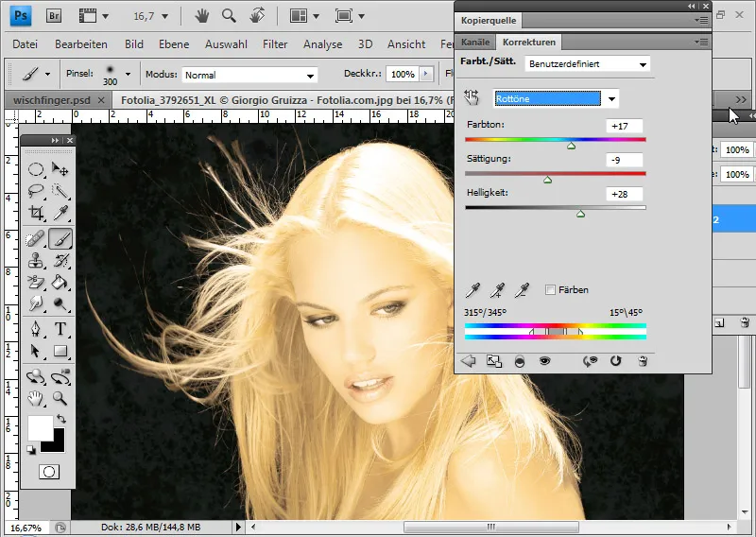This screenshot has width=756, height=537.
Task: Select the Clone Stamp tool
Action: [x=36, y=261]
